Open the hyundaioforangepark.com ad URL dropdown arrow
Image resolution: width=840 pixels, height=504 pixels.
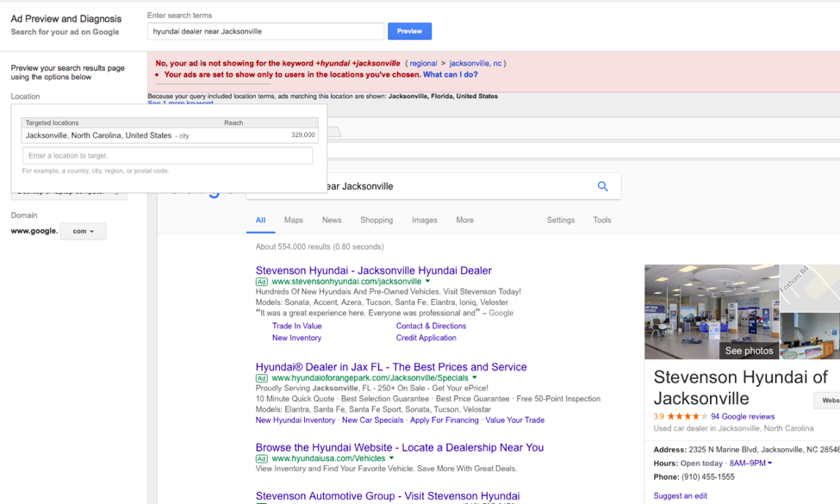(474, 377)
